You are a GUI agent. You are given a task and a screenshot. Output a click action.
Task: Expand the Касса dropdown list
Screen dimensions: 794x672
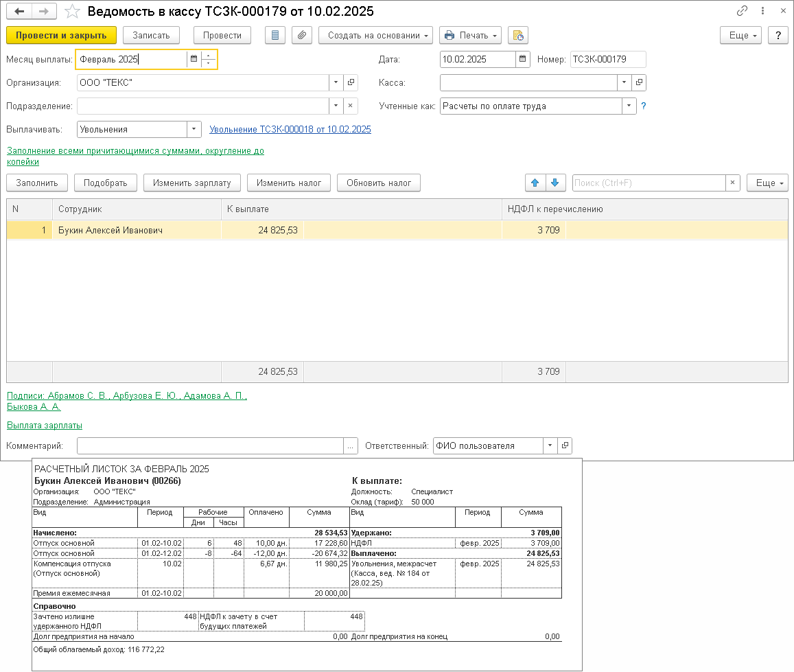pos(624,83)
